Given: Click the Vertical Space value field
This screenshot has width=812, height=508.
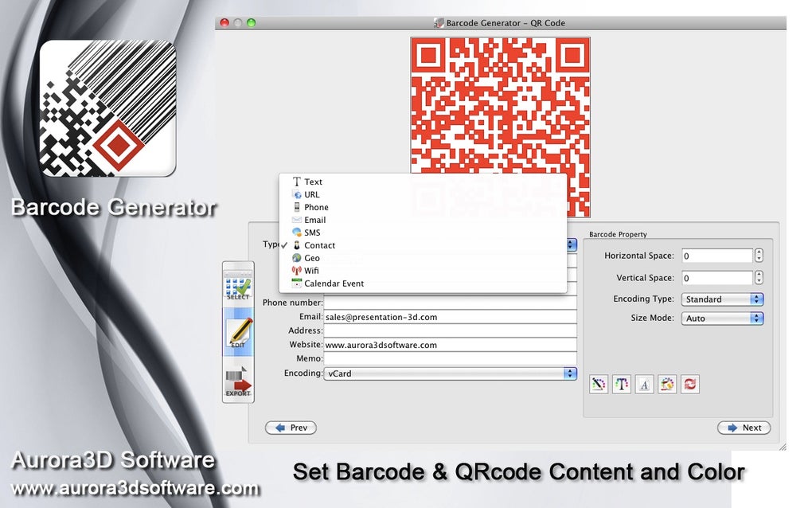Looking at the screenshot, I should [x=717, y=278].
